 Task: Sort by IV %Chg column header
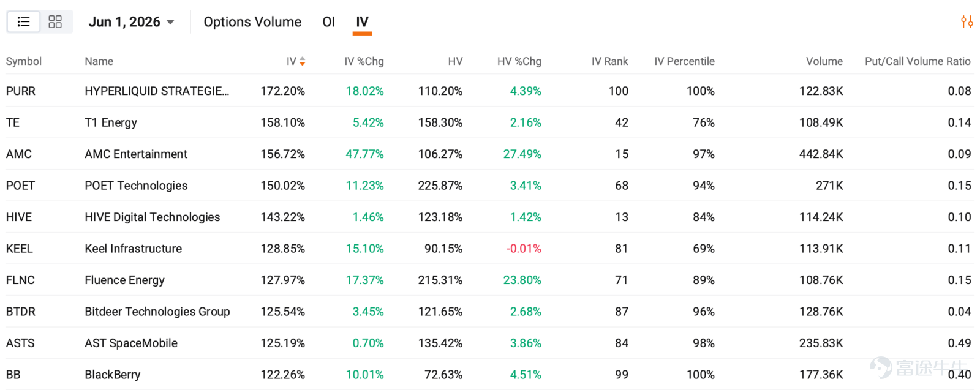[x=364, y=61]
